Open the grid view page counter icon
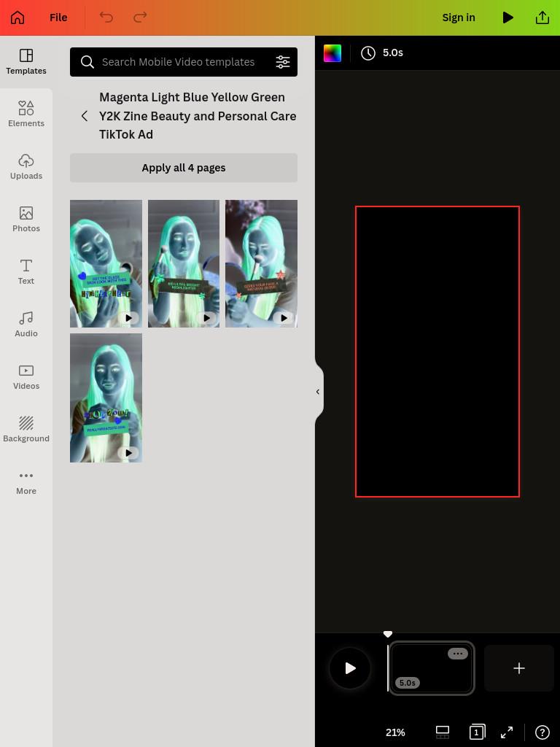560x747 pixels. click(477, 732)
